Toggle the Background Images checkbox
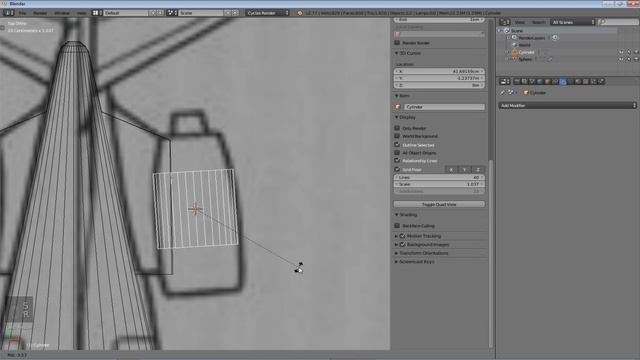 pyautogui.click(x=402, y=244)
